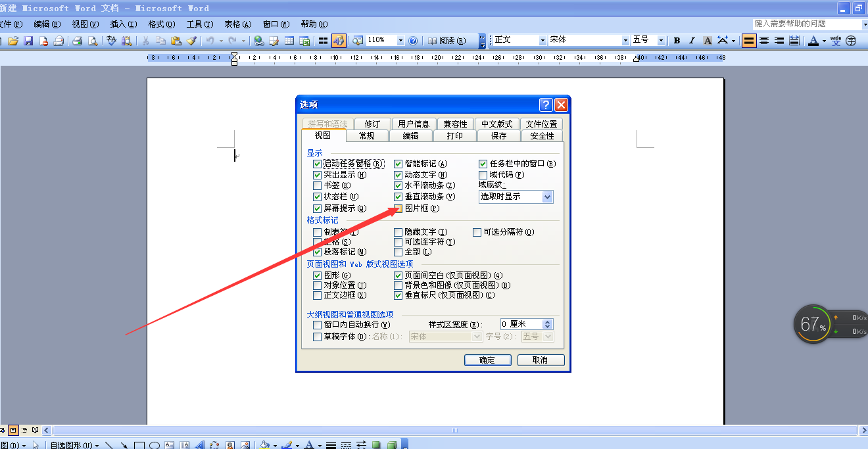This screenshot has width=868, height=449.
Task: Insert hyperlink using globe icon
Action: coord(259,41)
